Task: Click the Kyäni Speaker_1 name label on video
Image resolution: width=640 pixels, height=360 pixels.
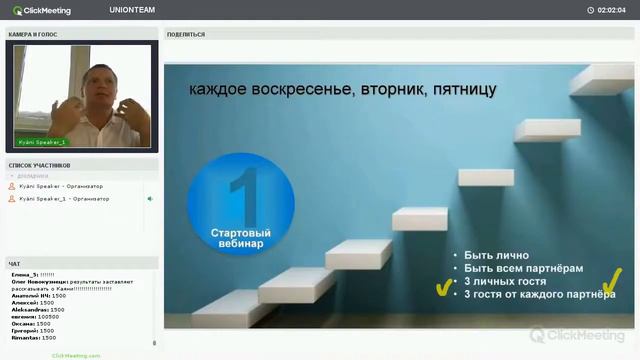Action: (x=42, y=142)
